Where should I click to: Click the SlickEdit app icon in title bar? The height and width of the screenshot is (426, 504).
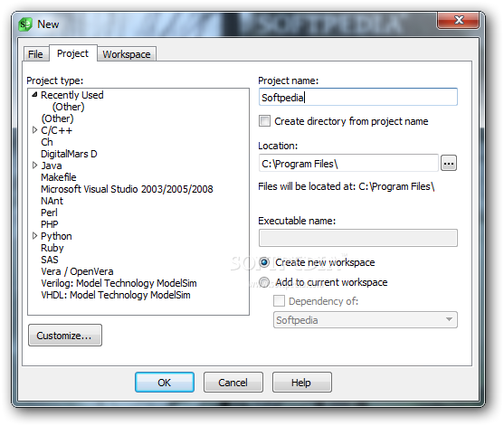[25, 24]
